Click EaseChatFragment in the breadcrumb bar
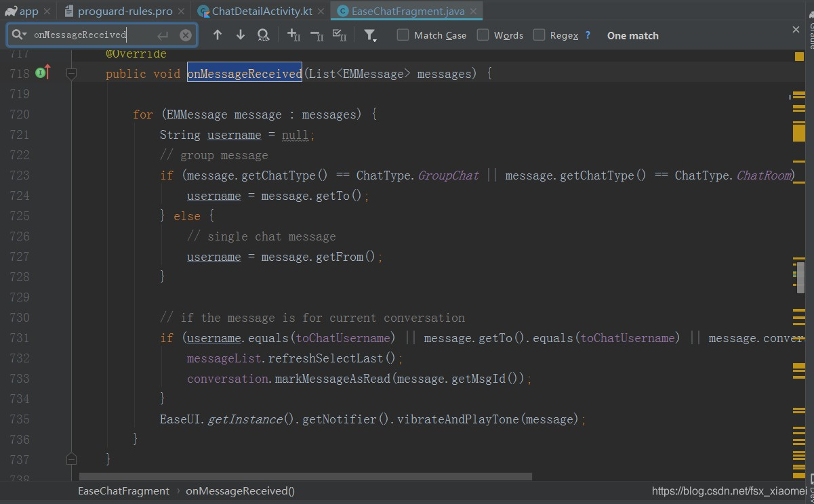This screenshot has width=814, height=504. point(123,491)
